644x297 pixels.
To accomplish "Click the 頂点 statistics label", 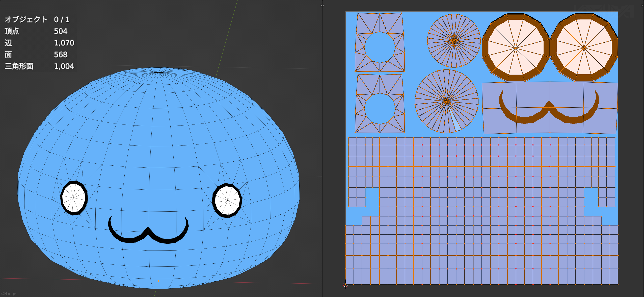I will tap(12, 31).
